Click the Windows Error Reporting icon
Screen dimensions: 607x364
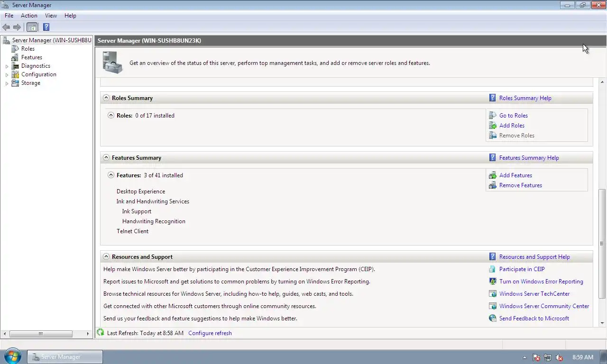click(493, 282)
